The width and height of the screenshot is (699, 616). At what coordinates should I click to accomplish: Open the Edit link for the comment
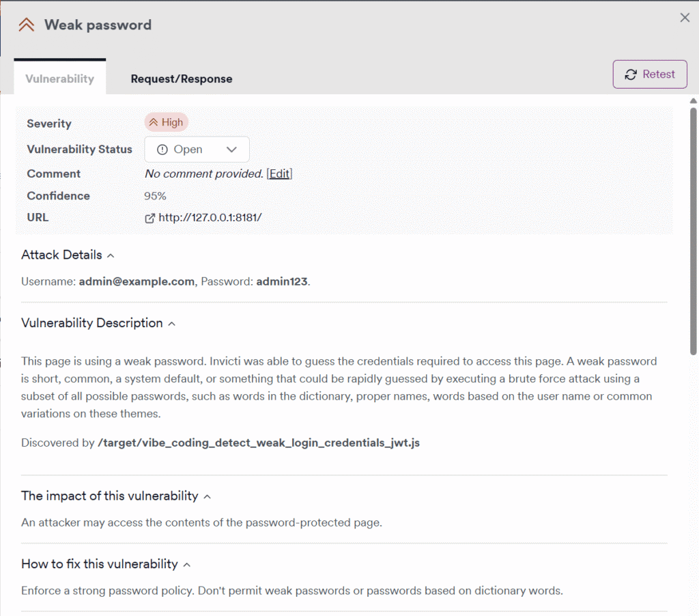click(x=279, y=173)
